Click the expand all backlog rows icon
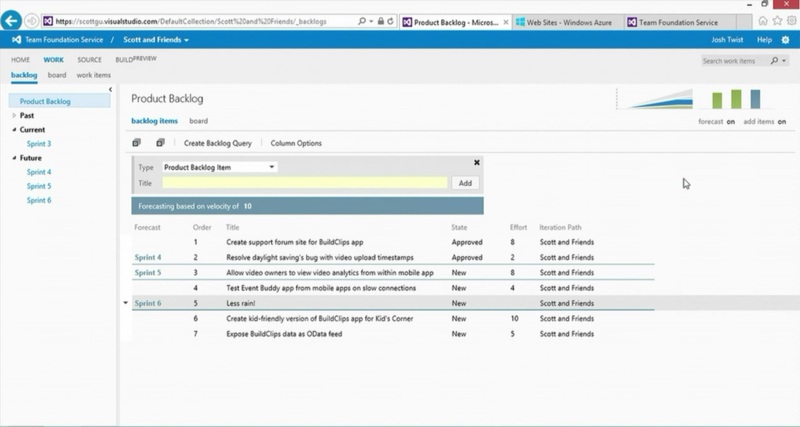 click(x=136, y=143)
